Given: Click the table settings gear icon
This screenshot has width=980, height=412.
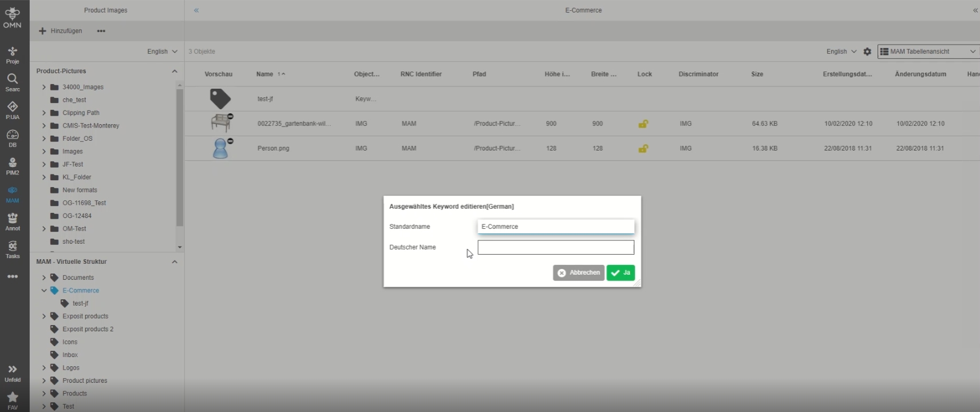Looking at the screenshot, I should [x=867, y=51].
